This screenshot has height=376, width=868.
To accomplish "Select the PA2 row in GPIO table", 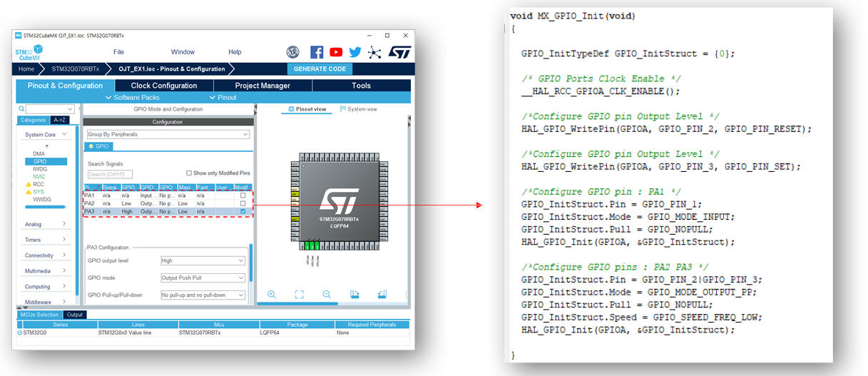I will 167,203.
